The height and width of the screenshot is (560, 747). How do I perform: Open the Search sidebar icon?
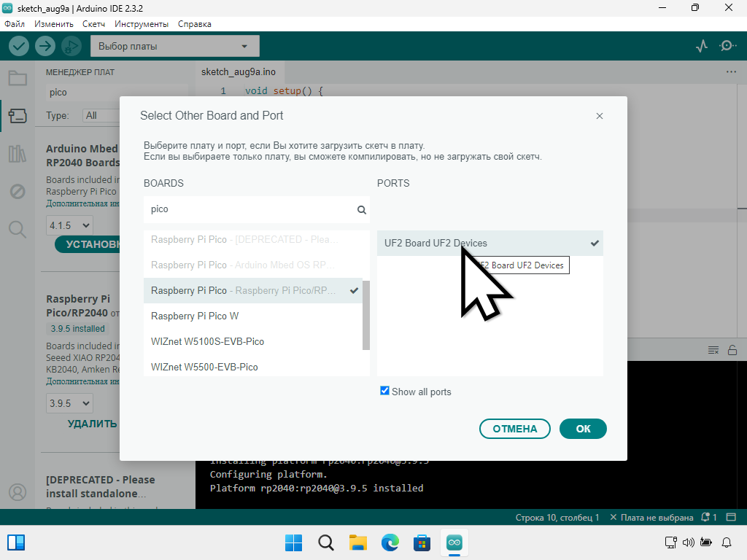pyautogui.click(x=18, y=230)
